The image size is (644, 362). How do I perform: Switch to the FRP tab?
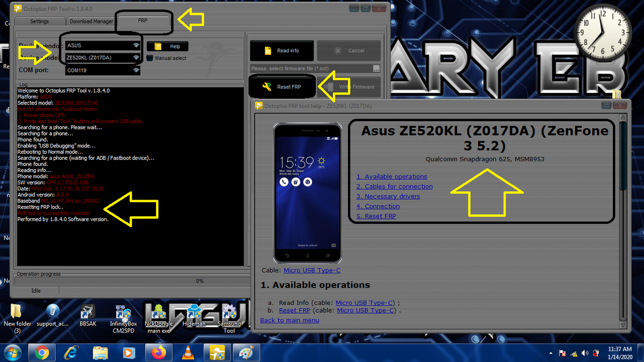[x=143, y=21]
